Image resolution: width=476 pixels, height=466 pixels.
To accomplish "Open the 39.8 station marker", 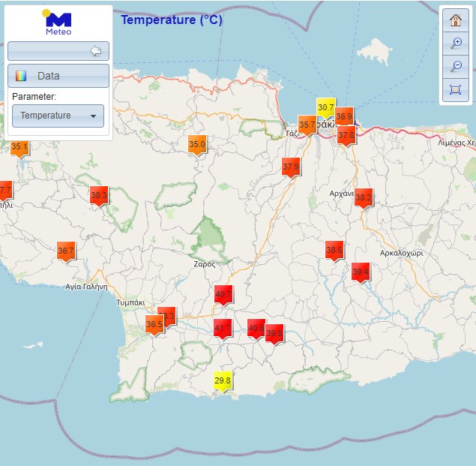I will coord(275,333).
